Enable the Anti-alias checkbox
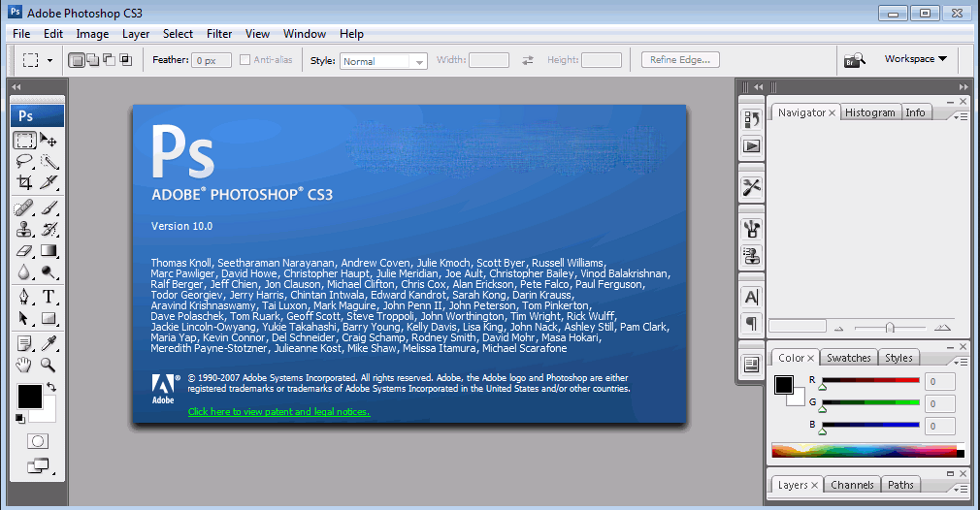Screen dimensions: 980x510 click(x=245, y=60)
